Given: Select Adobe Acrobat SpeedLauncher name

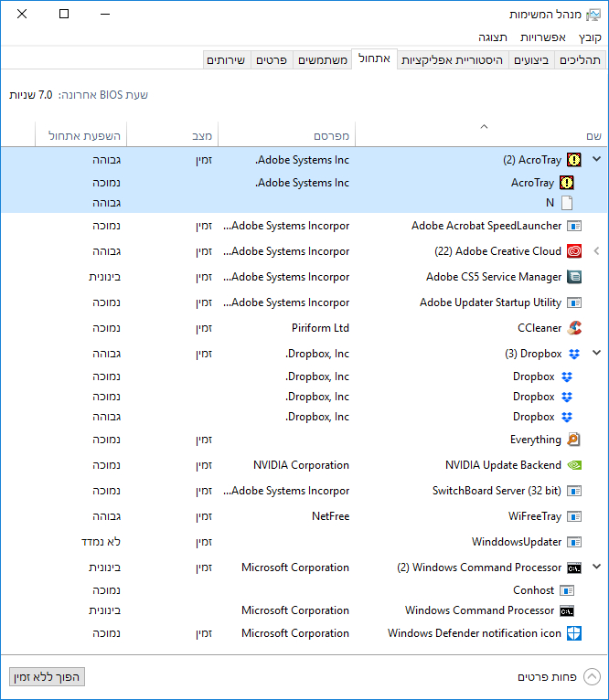Looking at the screenshot, I should point(486,226).
